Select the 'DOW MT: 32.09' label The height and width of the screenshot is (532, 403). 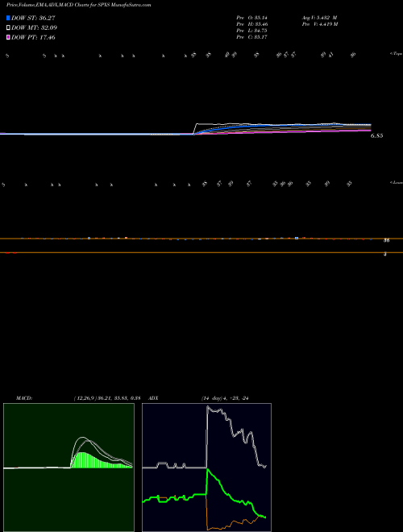(35, 28)
